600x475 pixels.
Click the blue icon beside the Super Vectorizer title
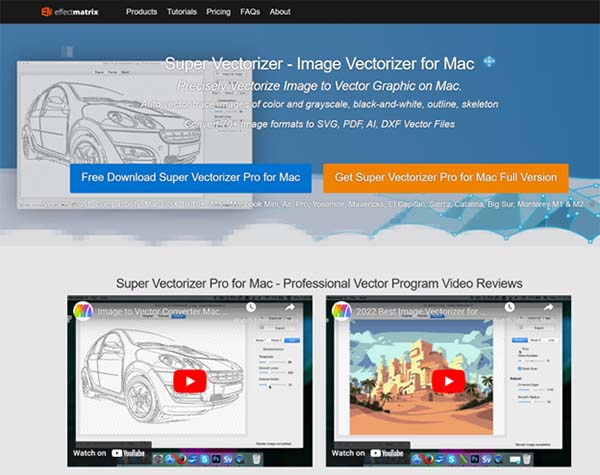click(489, 62)
